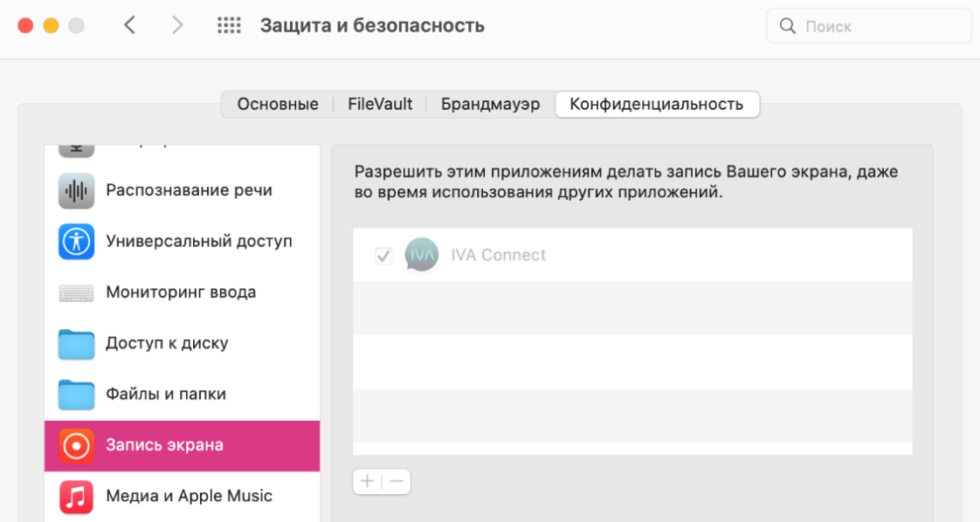Image resolution: width=980 pixels, height=522 pixels.
Task: Click inside the Поиск search field
Action: click(x=868, y=25)
